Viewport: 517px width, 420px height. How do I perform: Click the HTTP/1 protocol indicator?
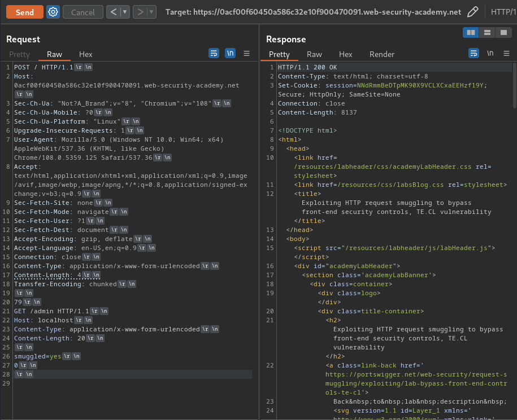pos(503,12)
